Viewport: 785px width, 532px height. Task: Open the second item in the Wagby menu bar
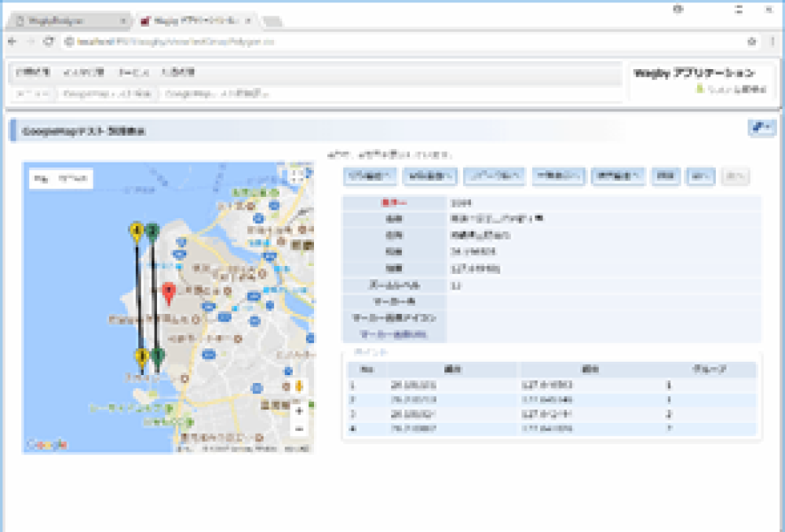(84, 72)
